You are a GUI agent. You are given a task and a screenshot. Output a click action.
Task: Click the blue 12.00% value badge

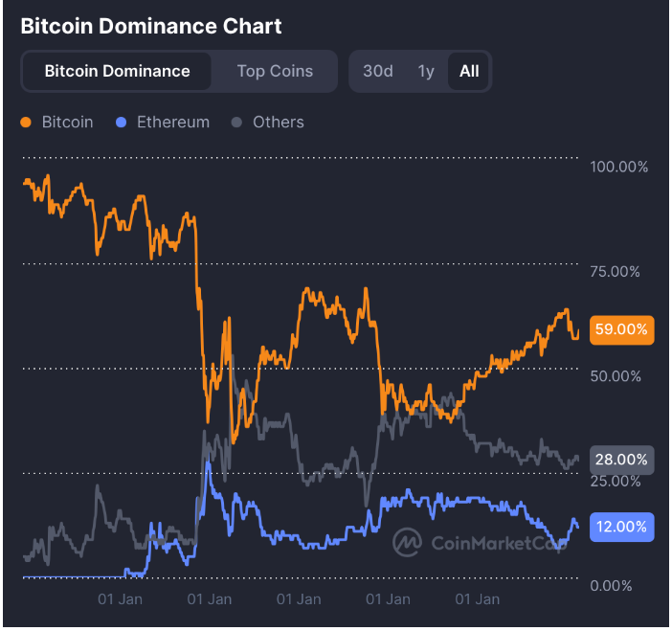click(x=621, y=527)
